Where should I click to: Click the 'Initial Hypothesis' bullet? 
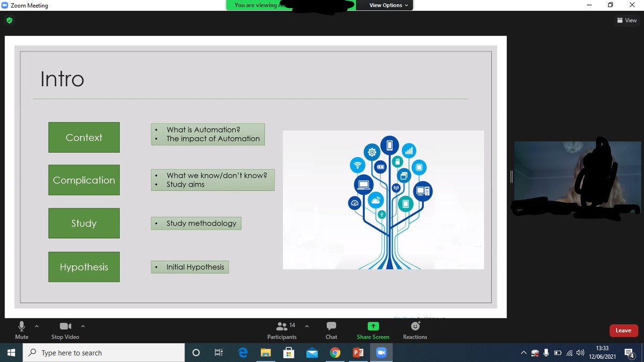195,267
